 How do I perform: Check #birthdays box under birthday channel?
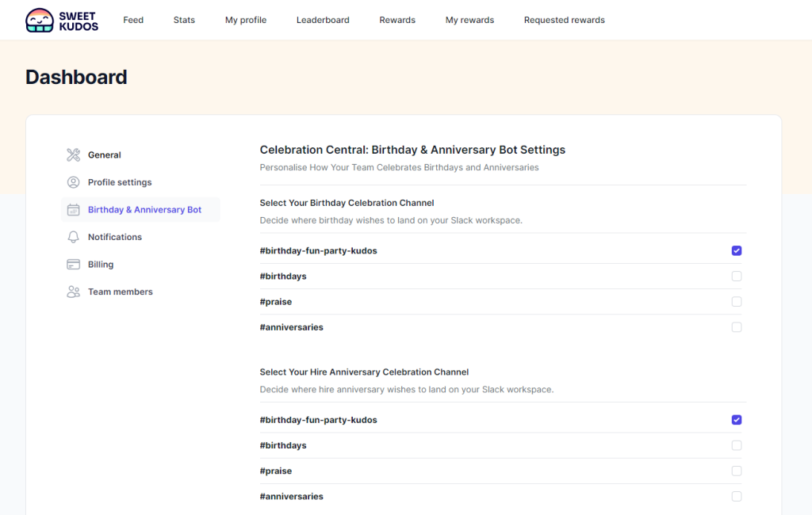(x=737, y=277)
